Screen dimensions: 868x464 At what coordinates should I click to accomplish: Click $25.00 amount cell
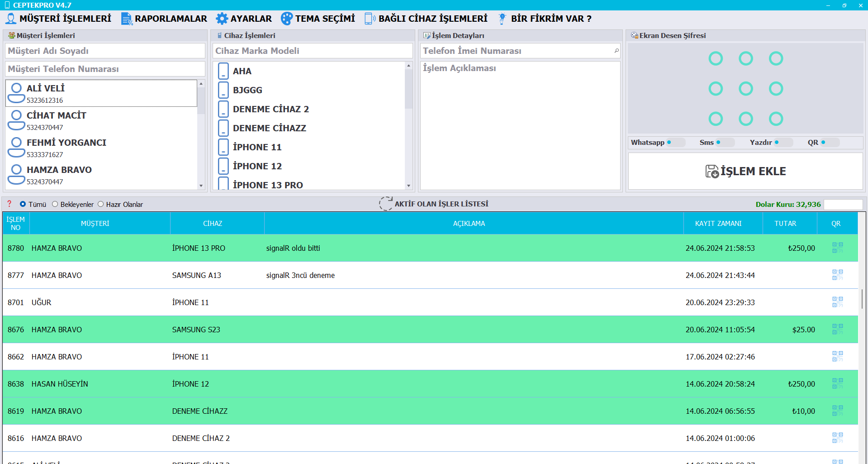pyautogui.click(x=790, y=329)
